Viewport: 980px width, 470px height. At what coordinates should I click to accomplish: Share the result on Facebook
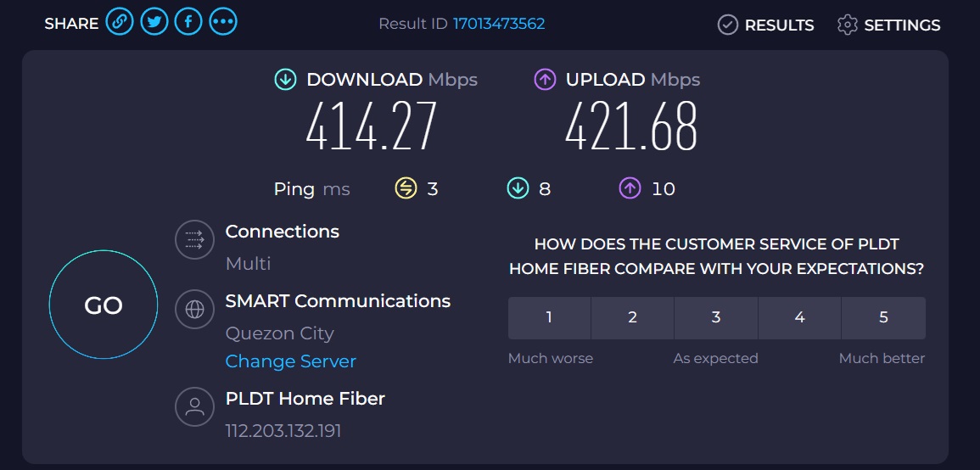click(188, 23)
